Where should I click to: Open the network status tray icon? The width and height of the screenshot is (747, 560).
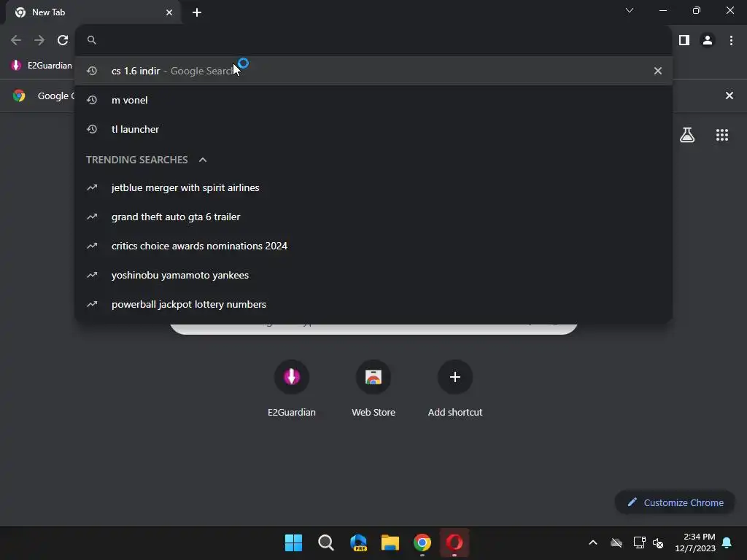coord(639,542)
